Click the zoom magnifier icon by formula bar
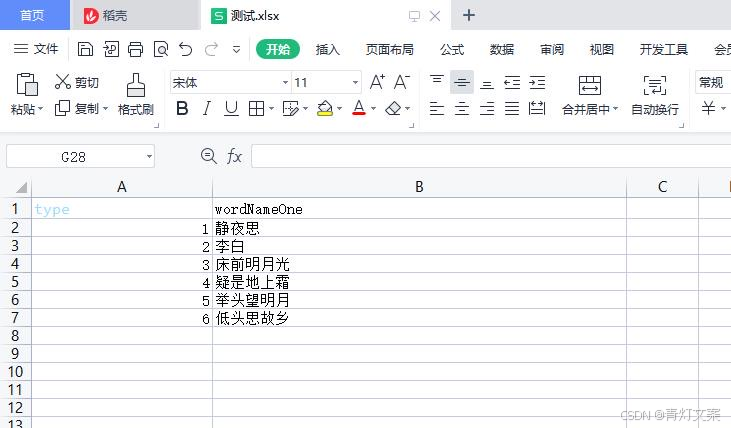This screenshot has height=428, width=731. coord(208,156)
